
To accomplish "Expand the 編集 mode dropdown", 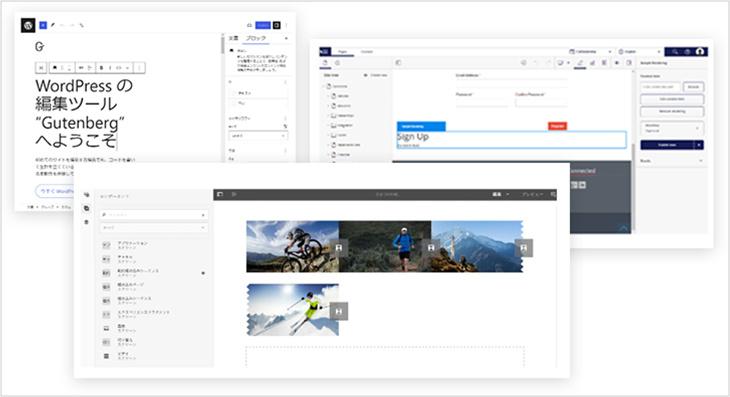I will [x=500, y=194].
